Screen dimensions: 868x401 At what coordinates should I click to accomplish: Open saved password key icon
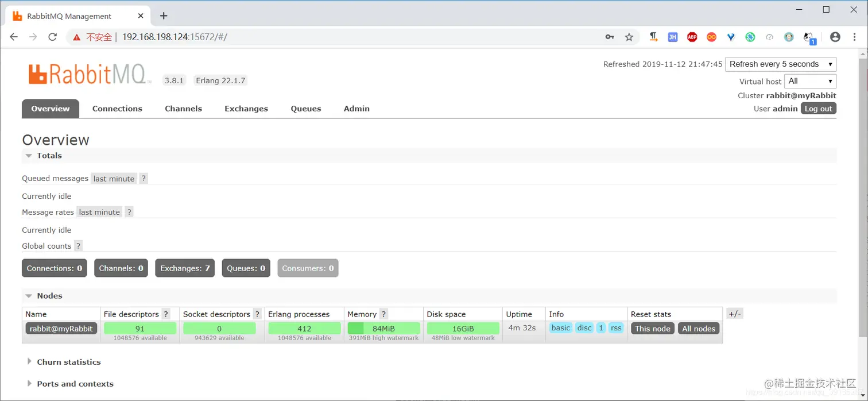[x=610, y=37]
